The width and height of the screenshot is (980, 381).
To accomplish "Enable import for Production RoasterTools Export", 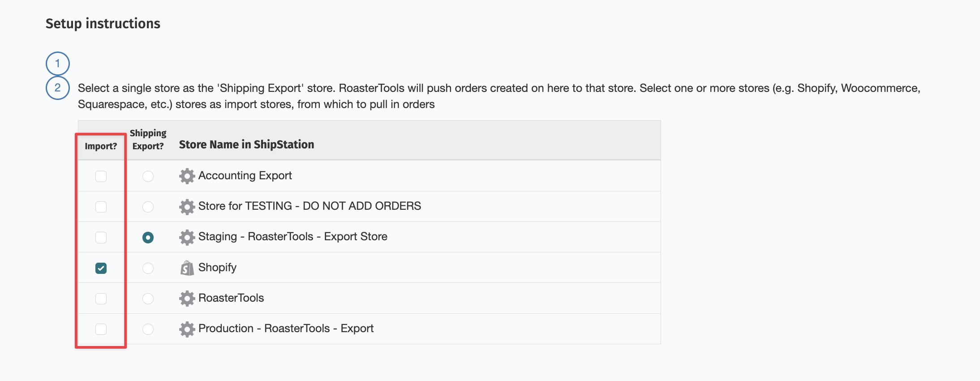I will pyautogui.click(x=101, y=329).
